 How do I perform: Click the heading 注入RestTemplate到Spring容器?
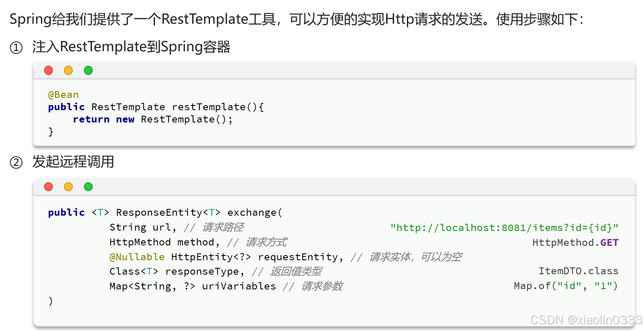click(x=131, y=47)
